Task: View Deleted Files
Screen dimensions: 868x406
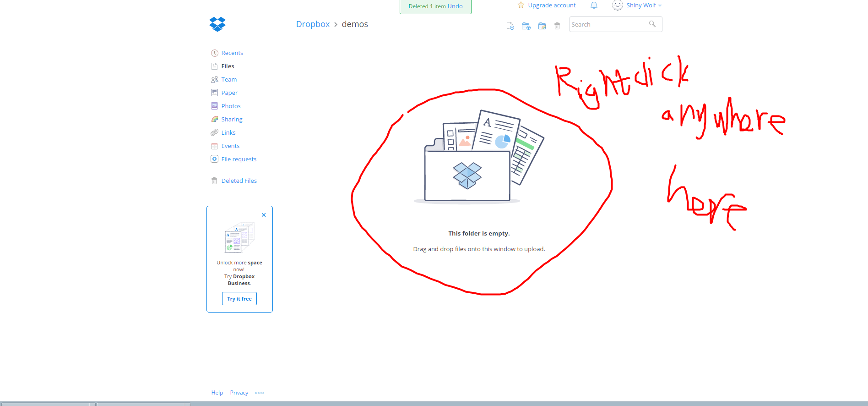Action: 239,181
